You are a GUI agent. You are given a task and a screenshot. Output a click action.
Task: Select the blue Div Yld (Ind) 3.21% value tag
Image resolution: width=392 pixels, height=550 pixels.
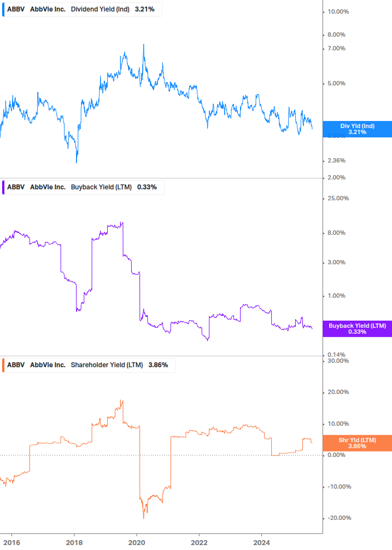tap(358, 129)
